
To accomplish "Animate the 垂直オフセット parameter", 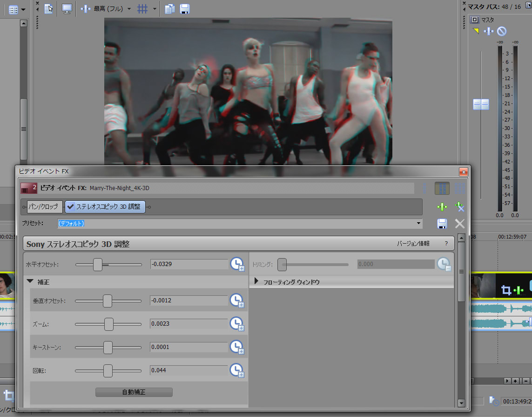I will (237, 301).
